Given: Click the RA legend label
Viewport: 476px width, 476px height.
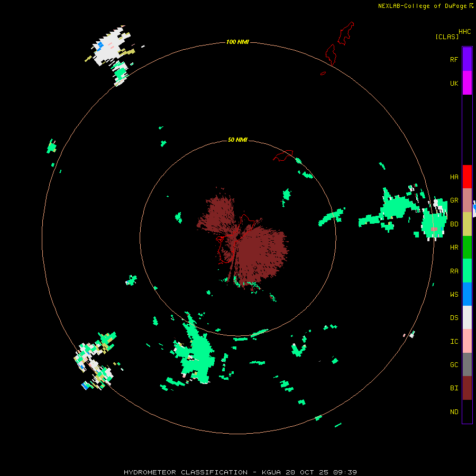Looking at the screenshot, I should (454, 271).
